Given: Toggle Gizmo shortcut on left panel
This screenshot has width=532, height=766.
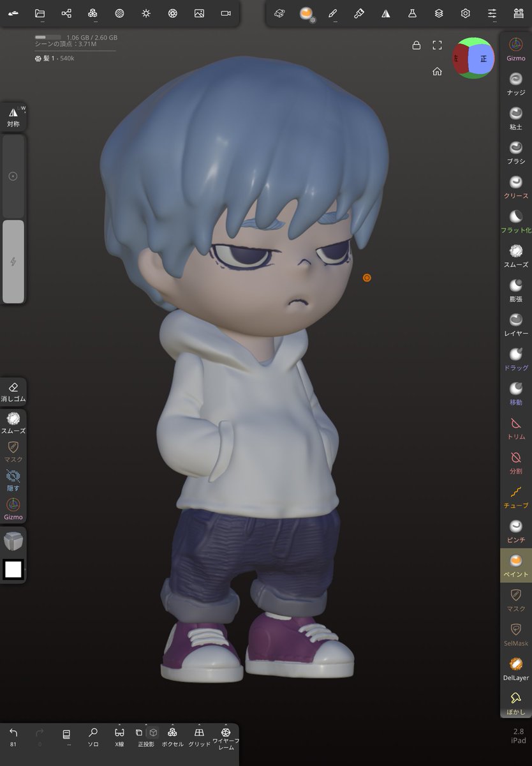Looking at the screenshot, I should [13, 509].
